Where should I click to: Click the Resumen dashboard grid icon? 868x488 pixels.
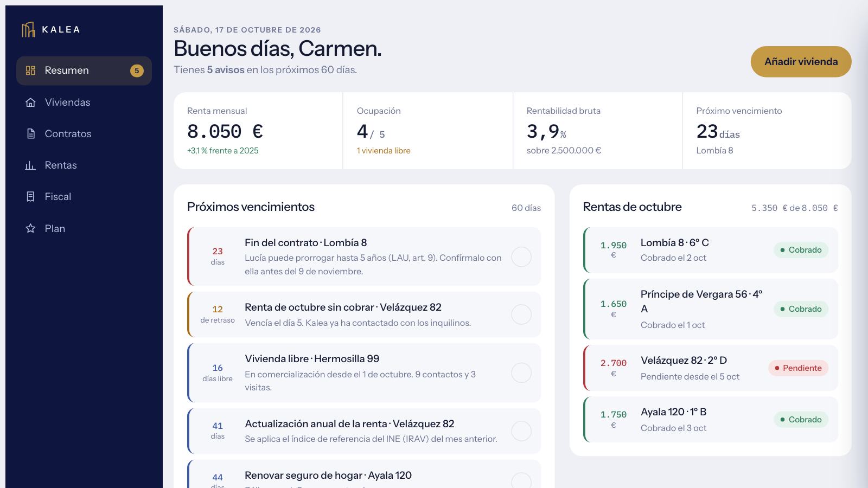click(30, 70)
